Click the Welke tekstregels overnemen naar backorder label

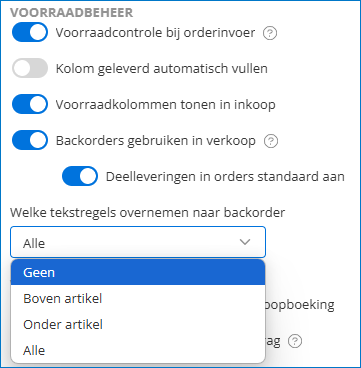pyautogui.click(x=148, y=212)
